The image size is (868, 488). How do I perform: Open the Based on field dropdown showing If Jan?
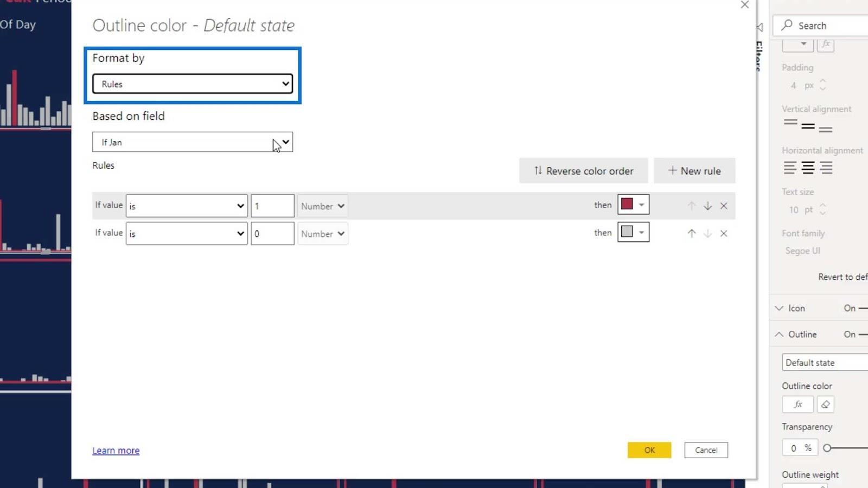coord(193,142)
